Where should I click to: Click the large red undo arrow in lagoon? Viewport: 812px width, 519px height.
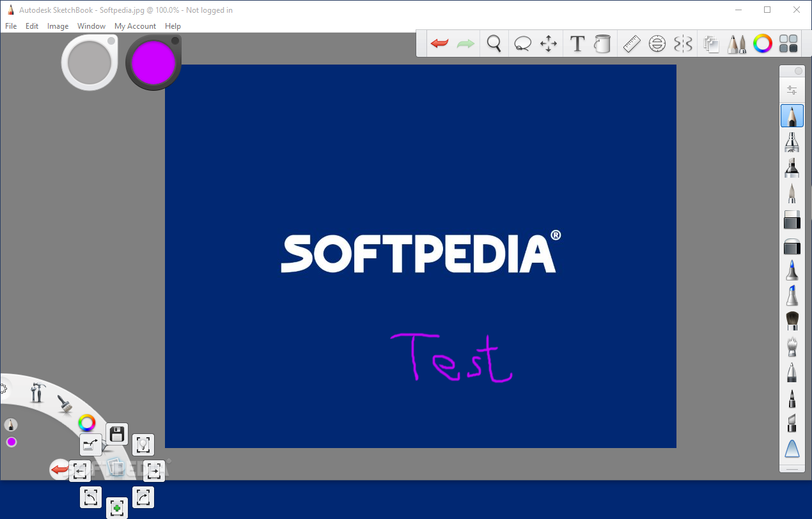[59, 470]
